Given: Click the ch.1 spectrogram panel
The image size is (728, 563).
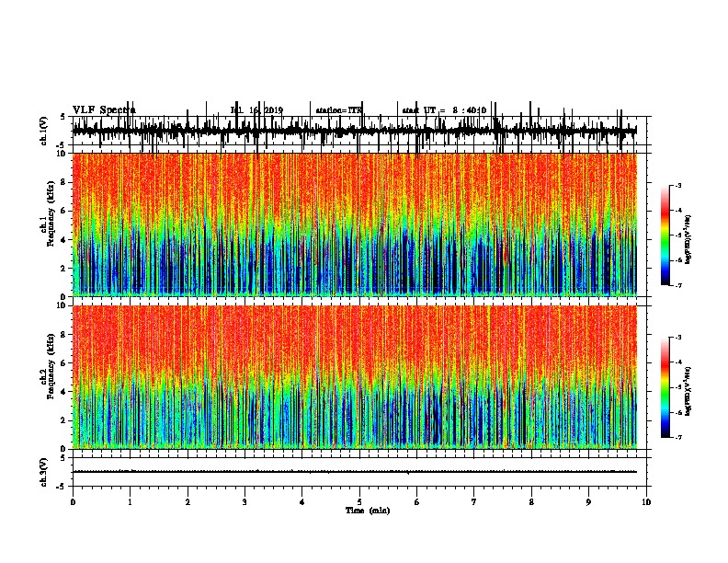Looking at the screenshot, I should coord(355,224).
